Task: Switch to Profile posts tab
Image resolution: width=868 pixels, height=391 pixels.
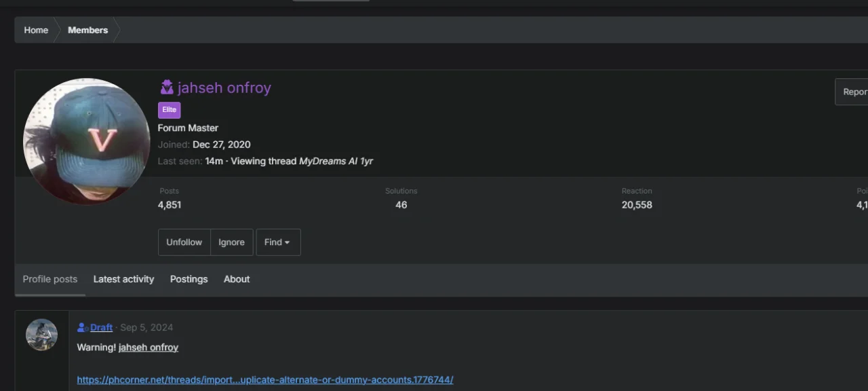Action: 50,279
